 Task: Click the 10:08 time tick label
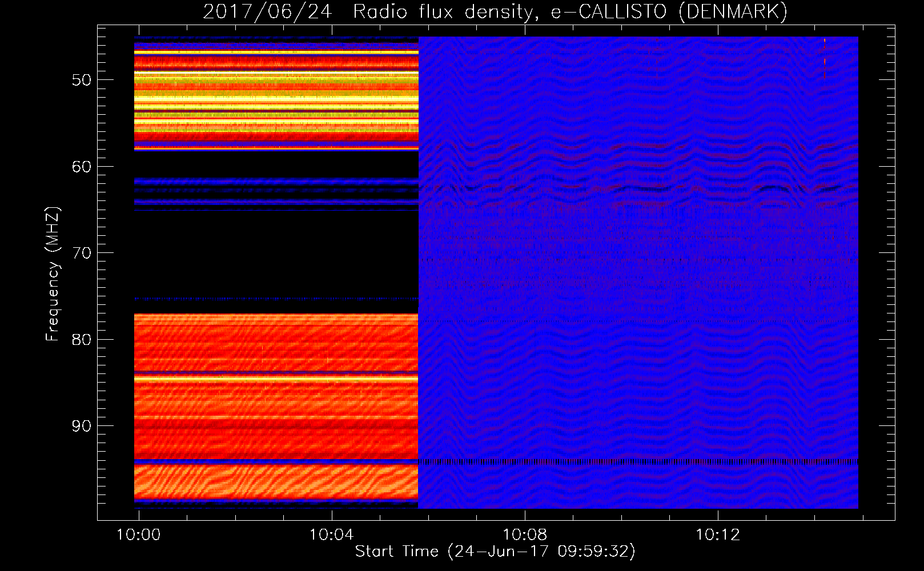tap(525, 535)
